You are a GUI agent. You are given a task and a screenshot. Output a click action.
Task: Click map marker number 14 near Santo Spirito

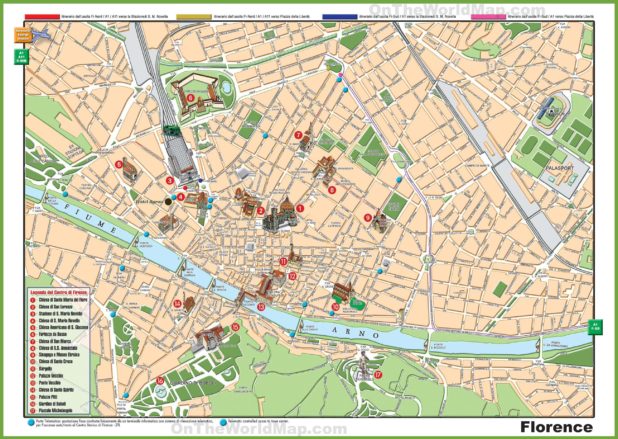(177, 303)
